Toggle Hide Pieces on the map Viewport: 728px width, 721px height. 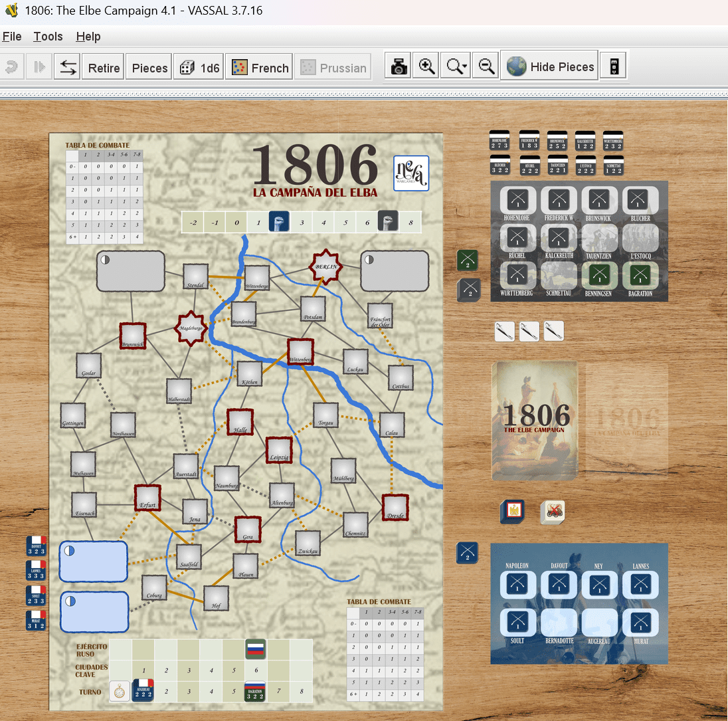pyautogui.click(x=549, y=66)
